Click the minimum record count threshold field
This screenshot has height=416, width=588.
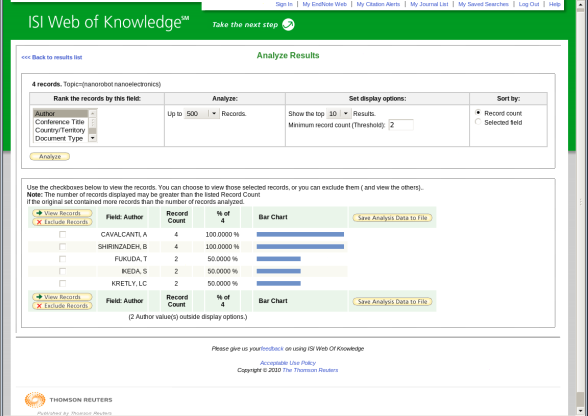(401, 125)
